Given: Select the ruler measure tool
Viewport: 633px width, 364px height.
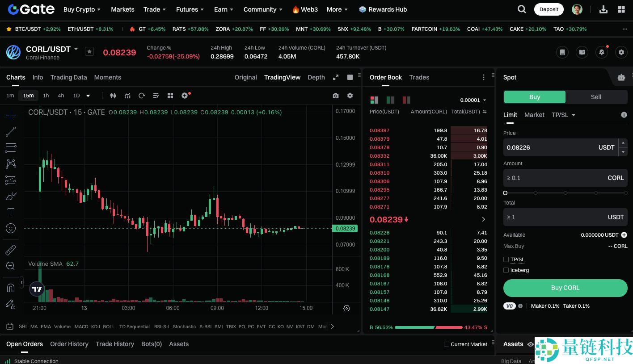Looking at the screenshot, I should 11,250.
